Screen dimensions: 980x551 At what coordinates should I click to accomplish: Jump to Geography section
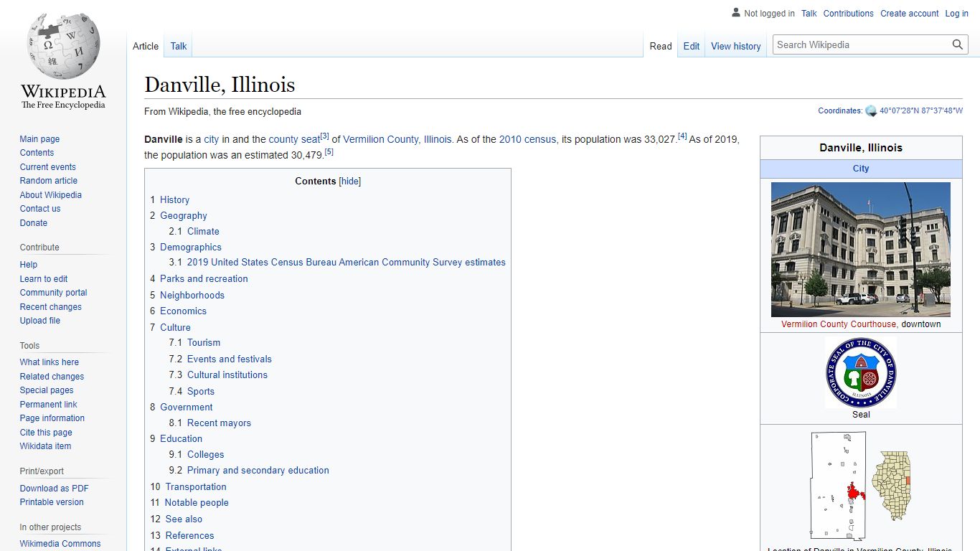click(x=183, y=215)
